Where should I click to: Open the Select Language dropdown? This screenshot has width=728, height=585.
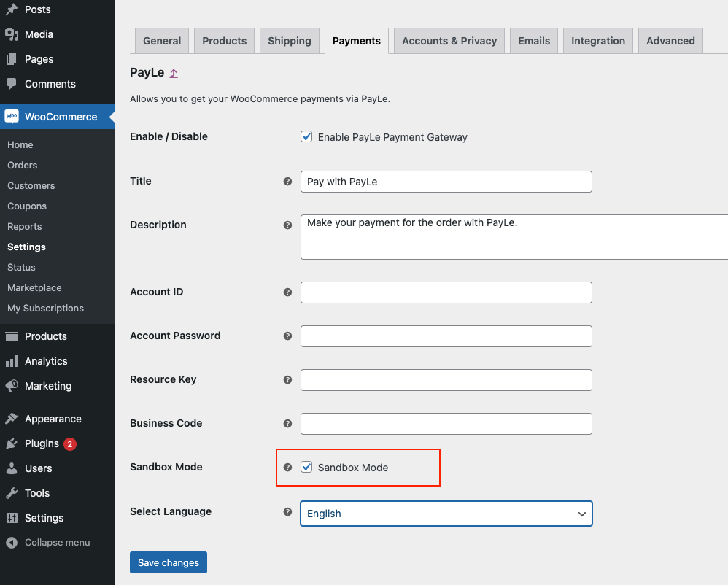(446, 514)
